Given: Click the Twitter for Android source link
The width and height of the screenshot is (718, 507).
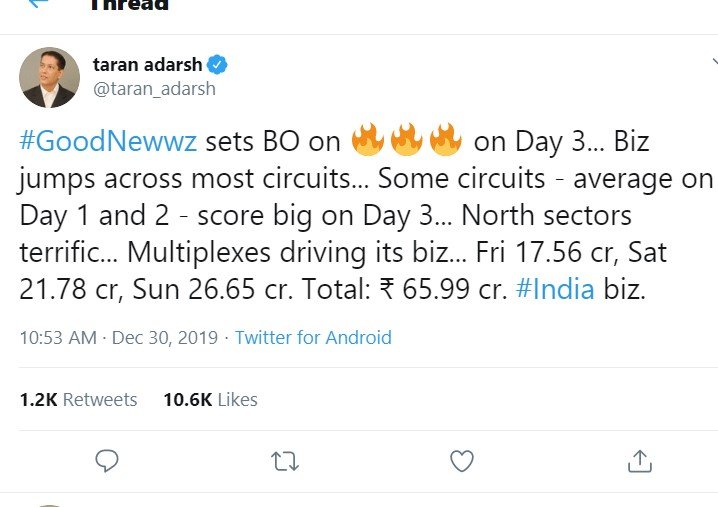Looking at the screenshot, I should click(313, 337).
